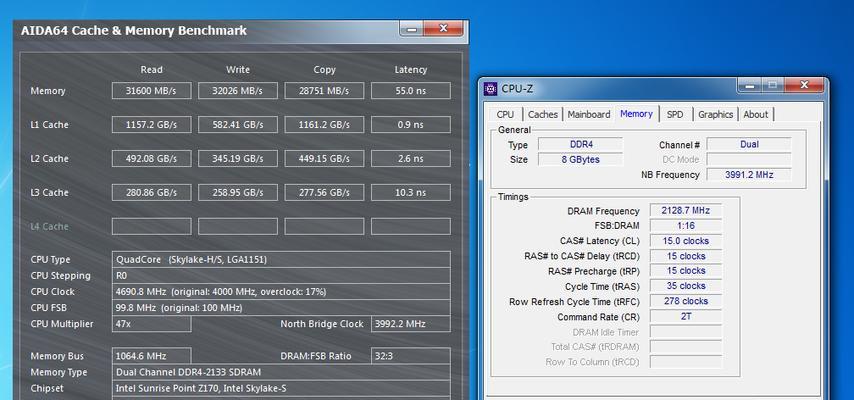Close the AIDA64 Cache & Memory Benchmark window
Image resolution: width=854 pixels, height=400 pixels.
click(443, 28)
